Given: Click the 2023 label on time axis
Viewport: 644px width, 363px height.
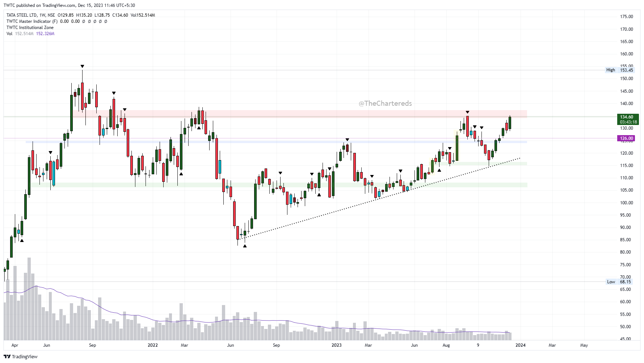Looking at the screenshot, I should [337, 345].
